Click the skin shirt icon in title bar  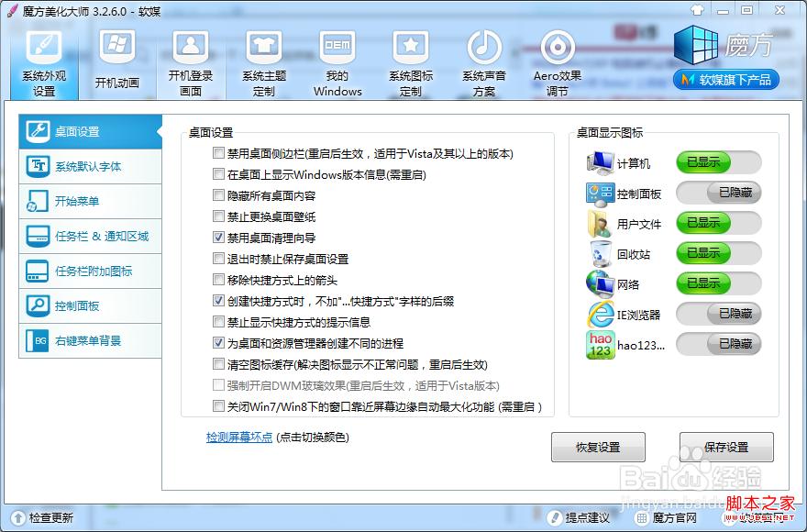697,10
